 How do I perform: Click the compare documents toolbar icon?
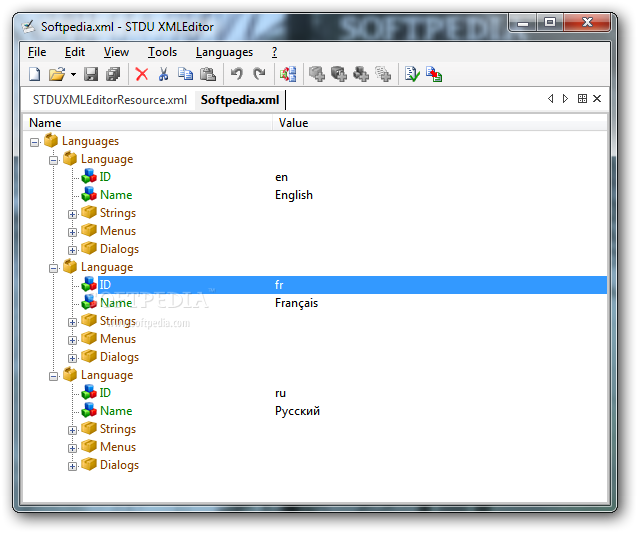[288, 74]
